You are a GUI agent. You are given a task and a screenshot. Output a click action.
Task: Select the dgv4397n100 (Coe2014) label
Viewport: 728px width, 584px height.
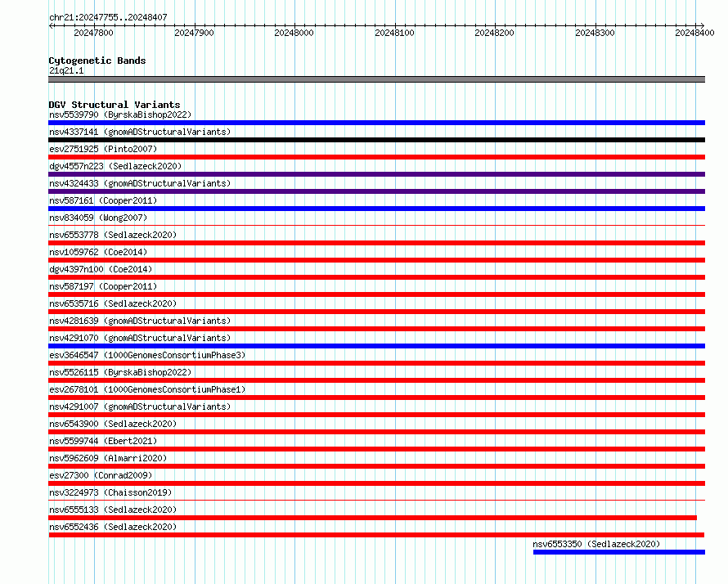coord(101,269)
